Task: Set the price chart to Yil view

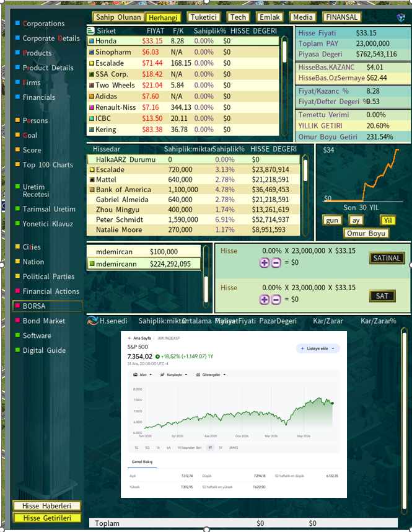Action: pos(388,220)
